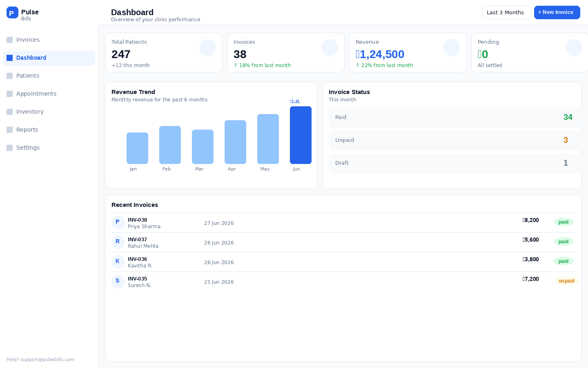
Task: Click the Revenue card circle icon
Action: coord(452,48)
